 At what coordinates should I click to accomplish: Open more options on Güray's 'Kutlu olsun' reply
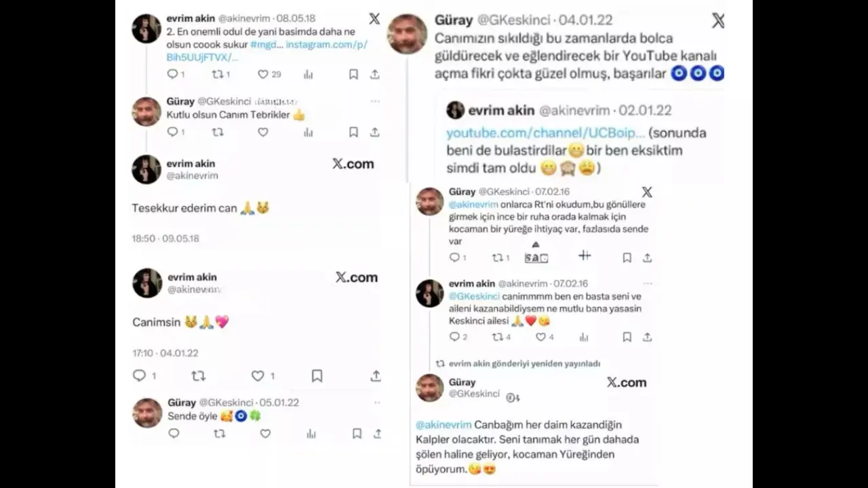pyautogui.click(x=375, y=101)
